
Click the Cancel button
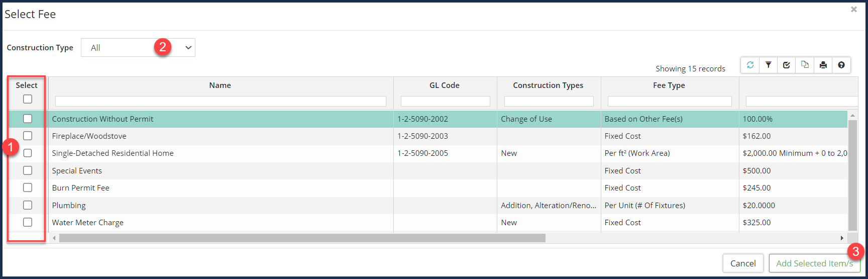pos(743,263)
